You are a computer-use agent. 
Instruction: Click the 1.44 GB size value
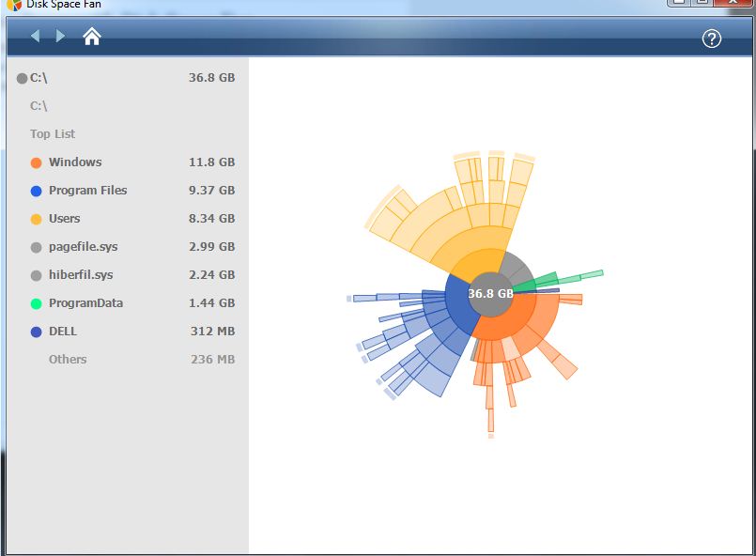point(211,302)
